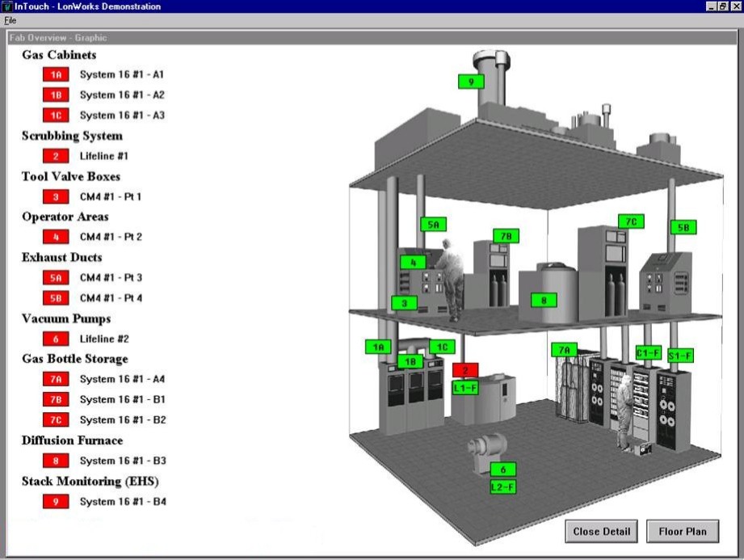Select red 7A indicator under Gas Bottle Storage
744x560 pixels.
(x=56, y=379)
